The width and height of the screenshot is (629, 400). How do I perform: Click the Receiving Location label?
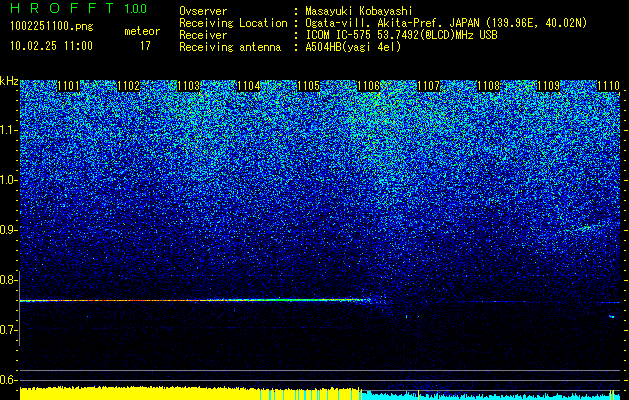coord(233,23)
